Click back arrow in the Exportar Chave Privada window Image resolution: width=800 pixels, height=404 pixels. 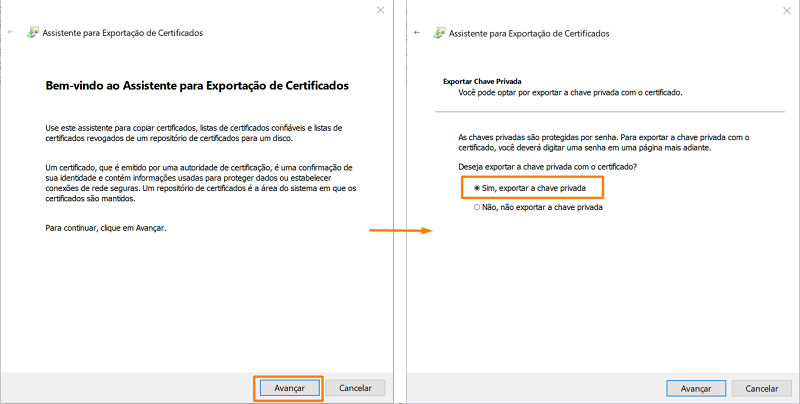(417, 33)
